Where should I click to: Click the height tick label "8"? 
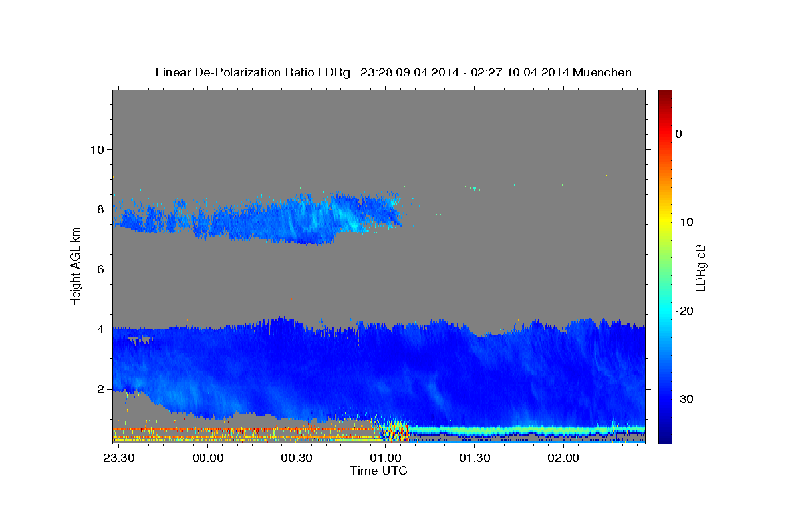click(x=100, y=209)
